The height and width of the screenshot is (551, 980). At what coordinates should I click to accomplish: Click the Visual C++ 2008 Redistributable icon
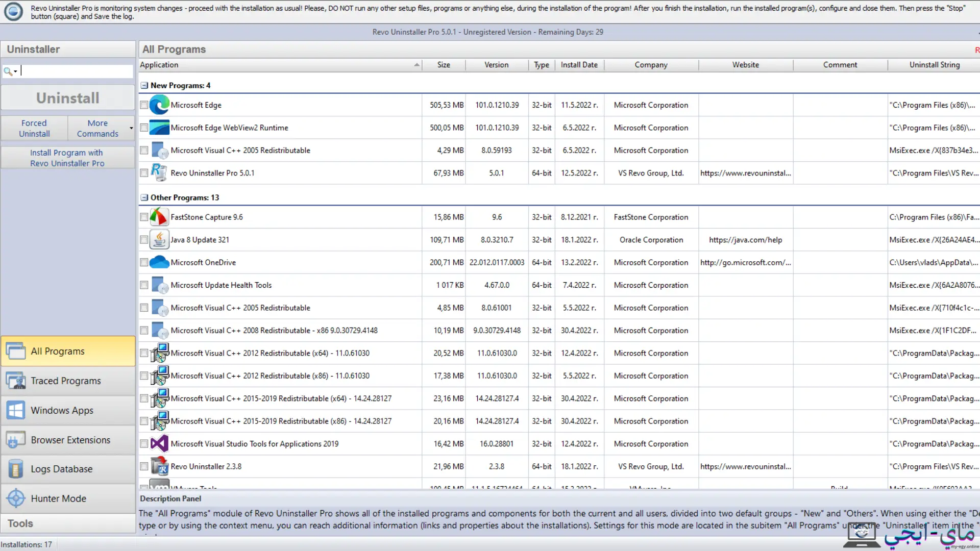click(159, 331)
